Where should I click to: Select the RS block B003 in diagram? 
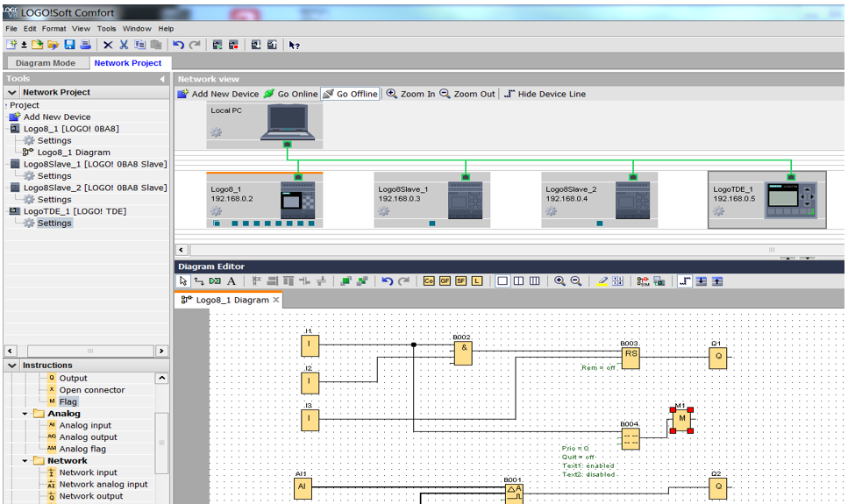point(631,357)
